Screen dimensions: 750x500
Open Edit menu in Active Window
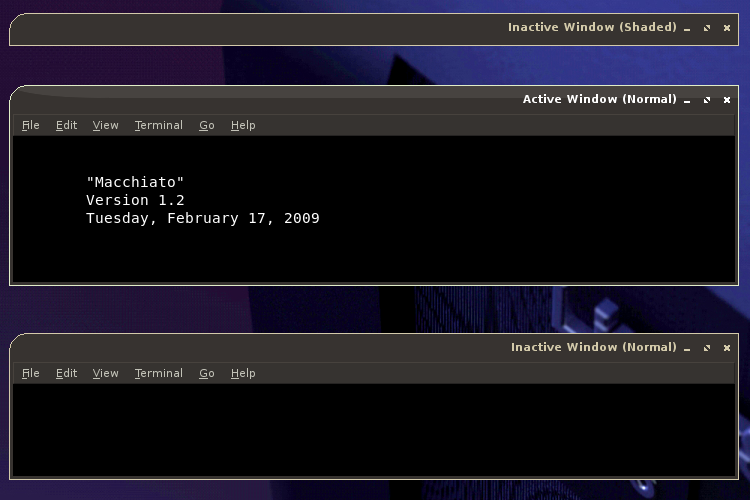pyautogui.click(x=66, y=125)
